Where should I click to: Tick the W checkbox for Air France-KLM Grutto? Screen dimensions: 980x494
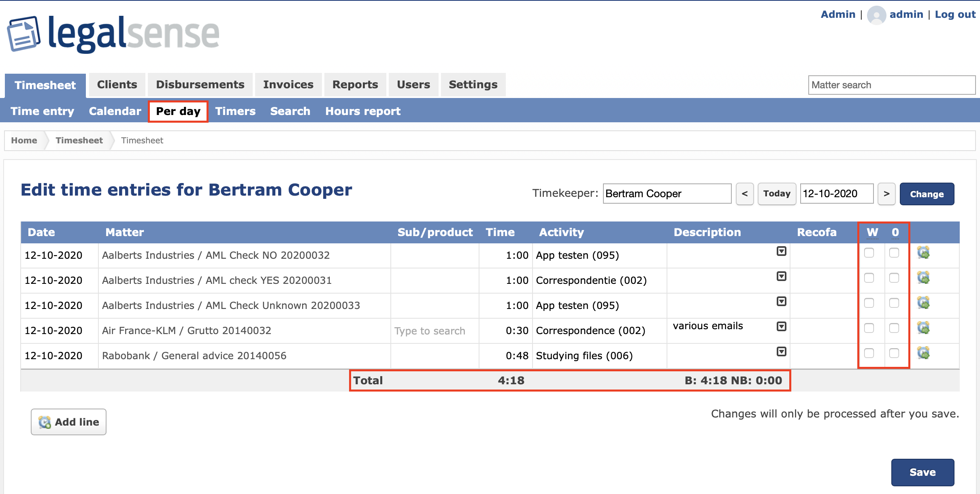pyautogui.click(x=869, y=328)
